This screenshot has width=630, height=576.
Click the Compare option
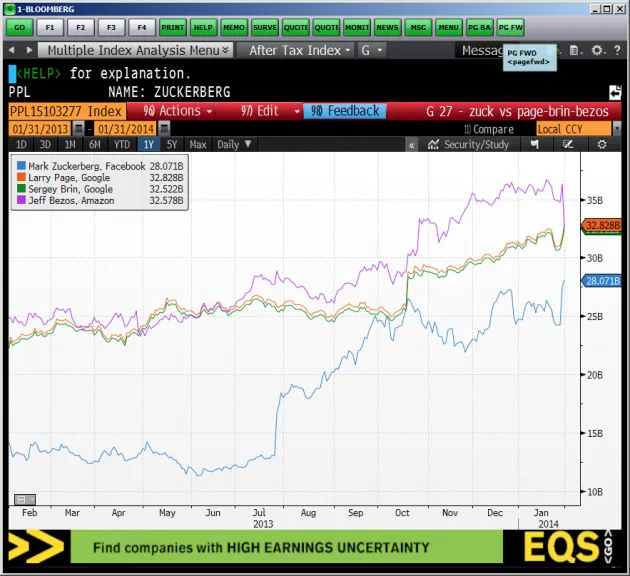(x=489, y=129)
